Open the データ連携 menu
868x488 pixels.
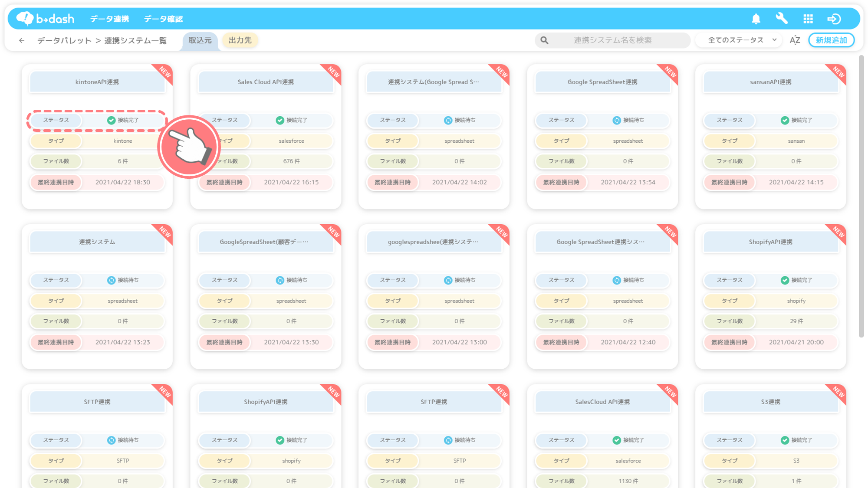tap(109, 19)
